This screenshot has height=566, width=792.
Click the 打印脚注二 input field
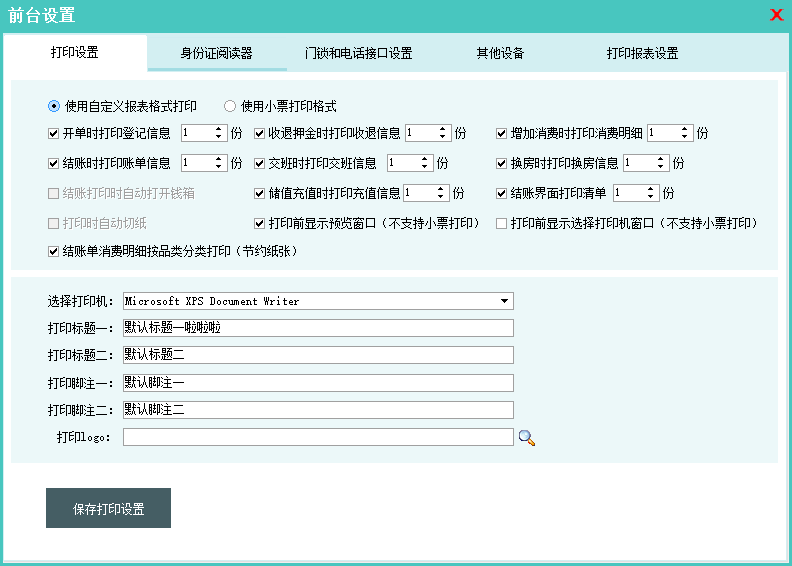(317, 410)
